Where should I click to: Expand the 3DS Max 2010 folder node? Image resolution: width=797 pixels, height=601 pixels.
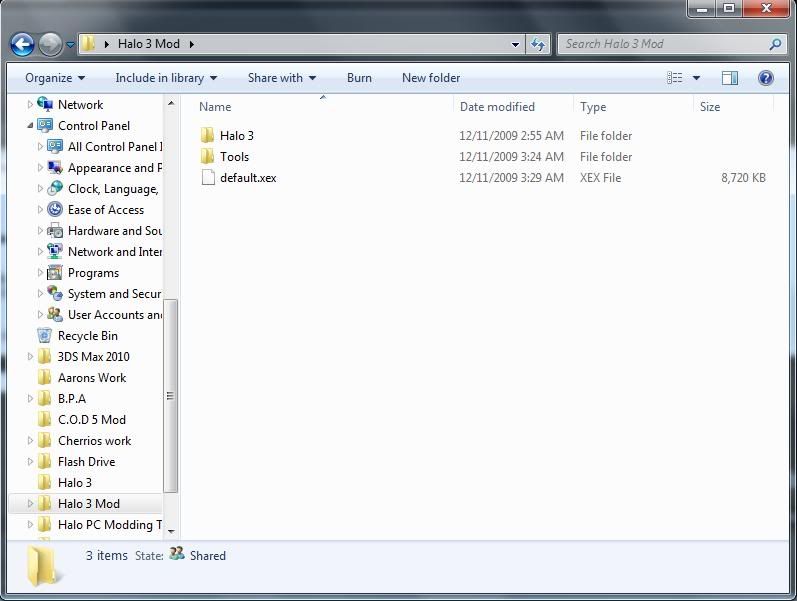(x=30, y=356)
